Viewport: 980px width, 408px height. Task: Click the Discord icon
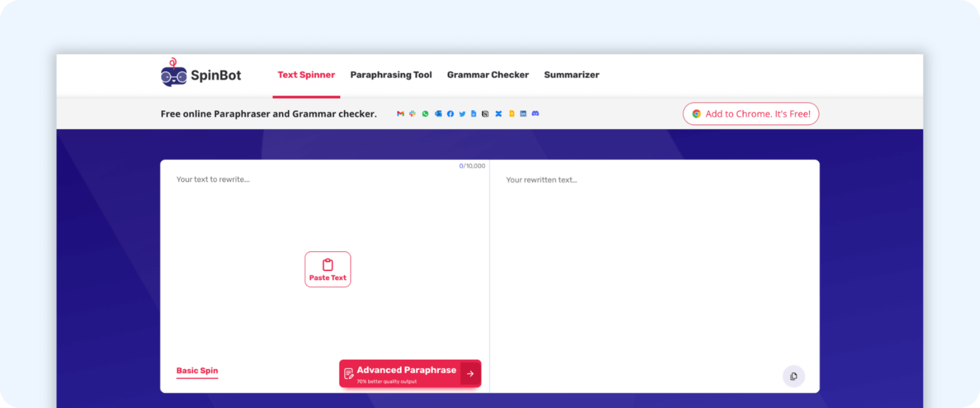point(535,114)
